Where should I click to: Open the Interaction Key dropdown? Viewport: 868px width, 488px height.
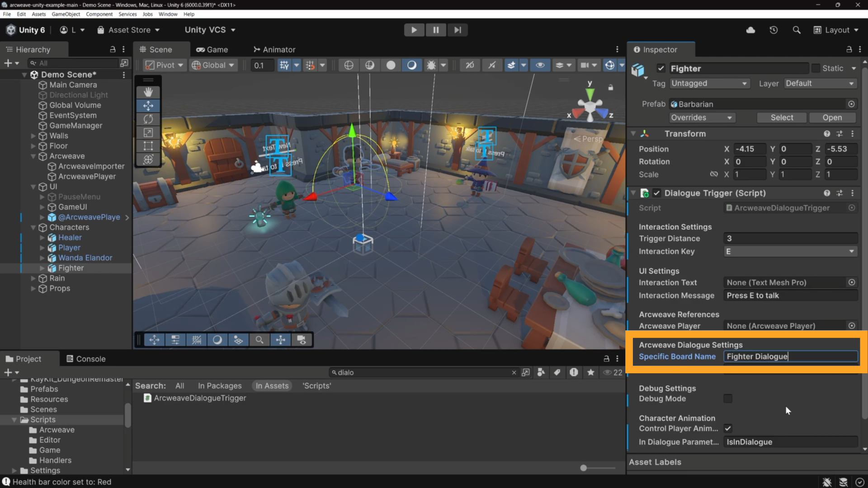point(790,251)
